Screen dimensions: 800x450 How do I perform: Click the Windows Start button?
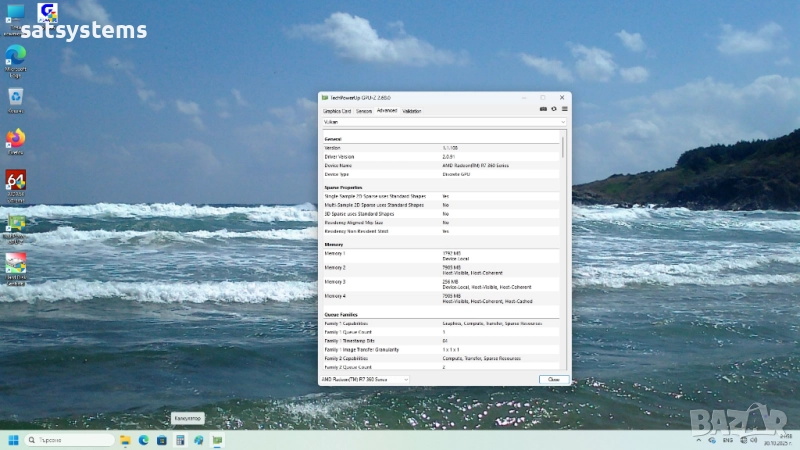[14, 440]
